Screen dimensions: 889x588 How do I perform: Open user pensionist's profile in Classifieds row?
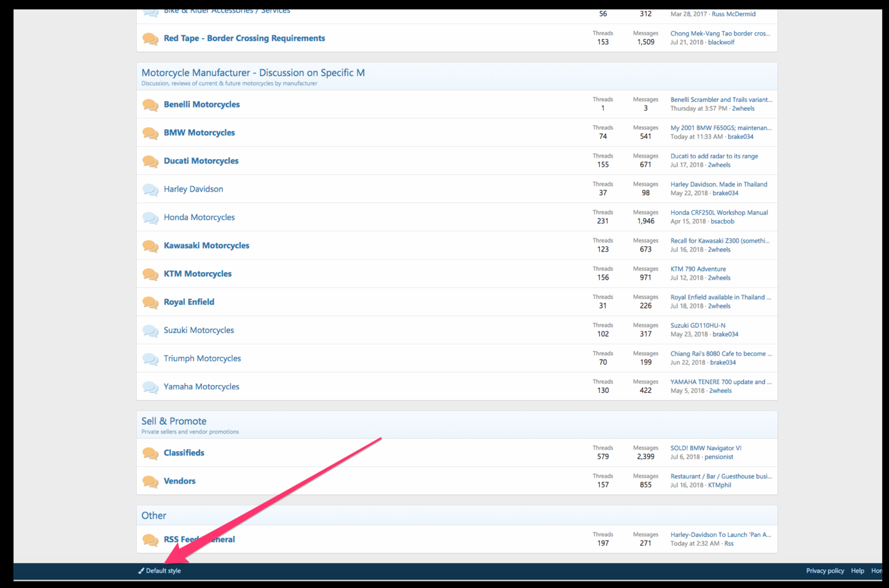[719, 457]
